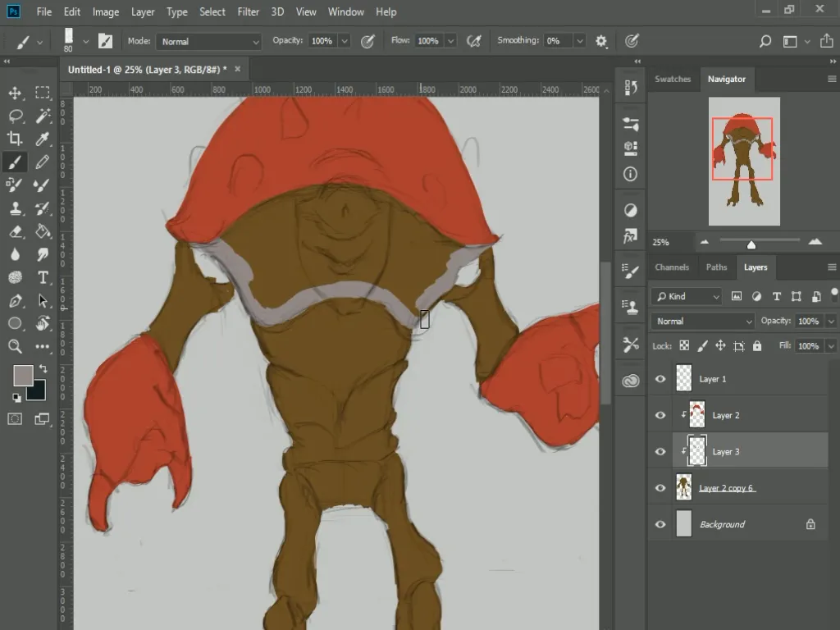Open smoothing options gear icon
840x630 pixels.
(x=601, y=41)
